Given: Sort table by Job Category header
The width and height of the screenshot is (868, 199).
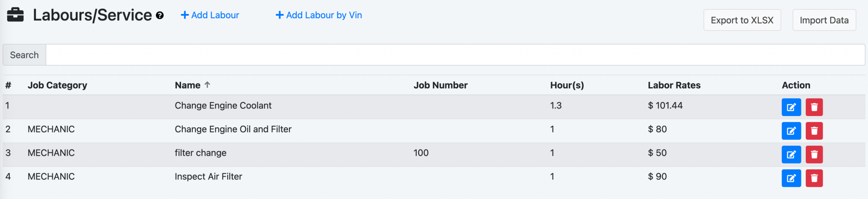Looking at the screenshot, I should (57, 85).
